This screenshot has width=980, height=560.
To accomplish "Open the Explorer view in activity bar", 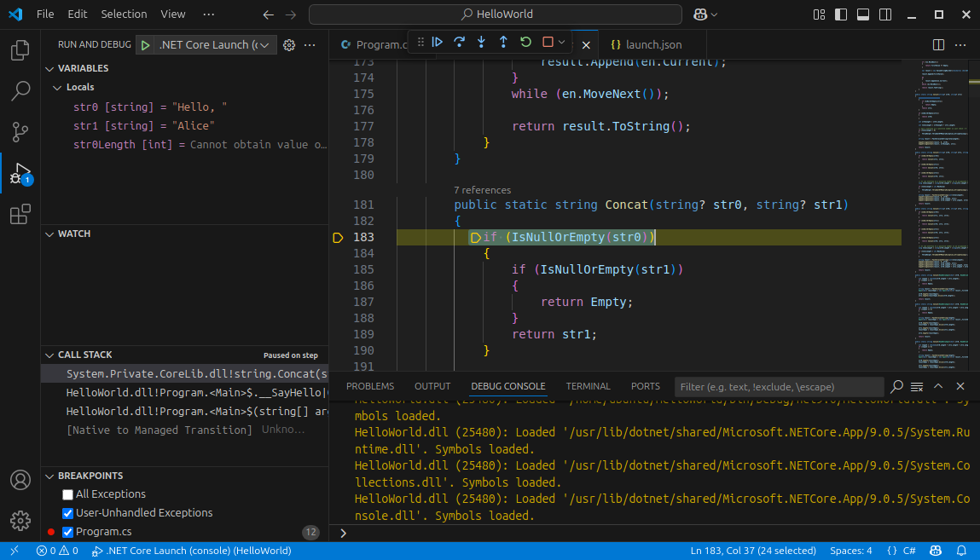I will point(20,50).
